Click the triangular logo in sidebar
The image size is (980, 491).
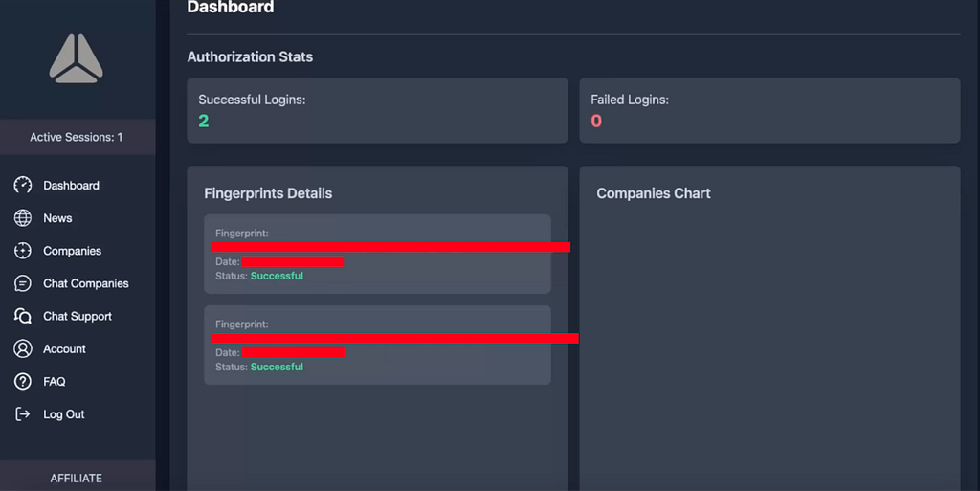point(77,58)
